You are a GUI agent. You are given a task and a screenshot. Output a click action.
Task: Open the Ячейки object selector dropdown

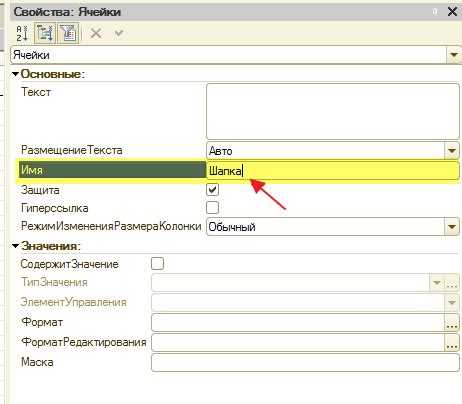454,55
